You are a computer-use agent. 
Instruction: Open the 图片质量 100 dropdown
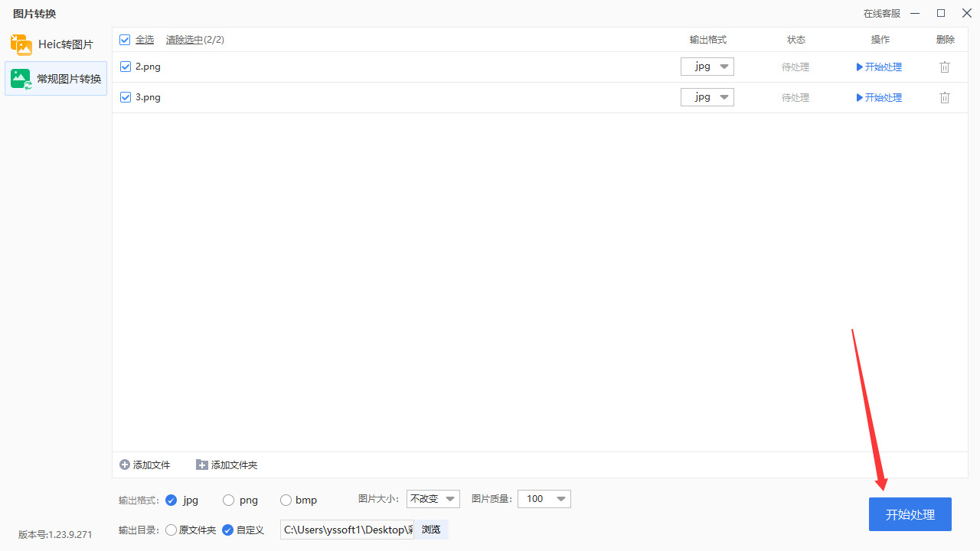point(544,499)
